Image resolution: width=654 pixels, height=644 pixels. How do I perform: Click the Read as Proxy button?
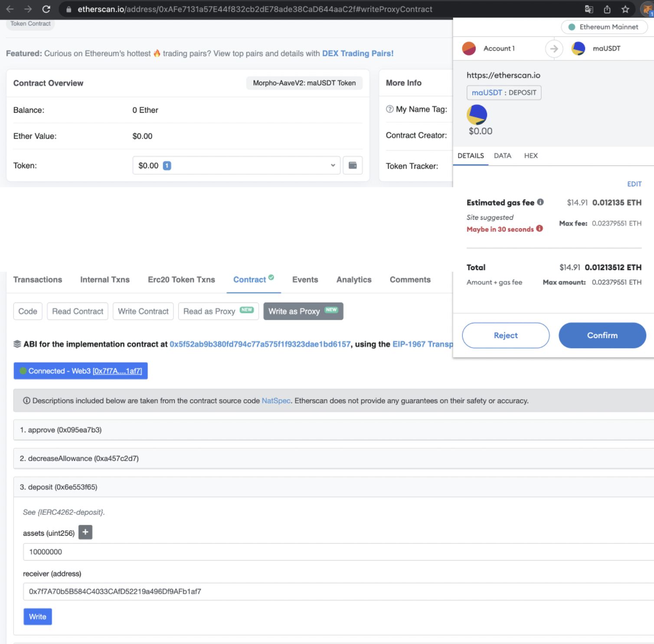tap(218, 312)
